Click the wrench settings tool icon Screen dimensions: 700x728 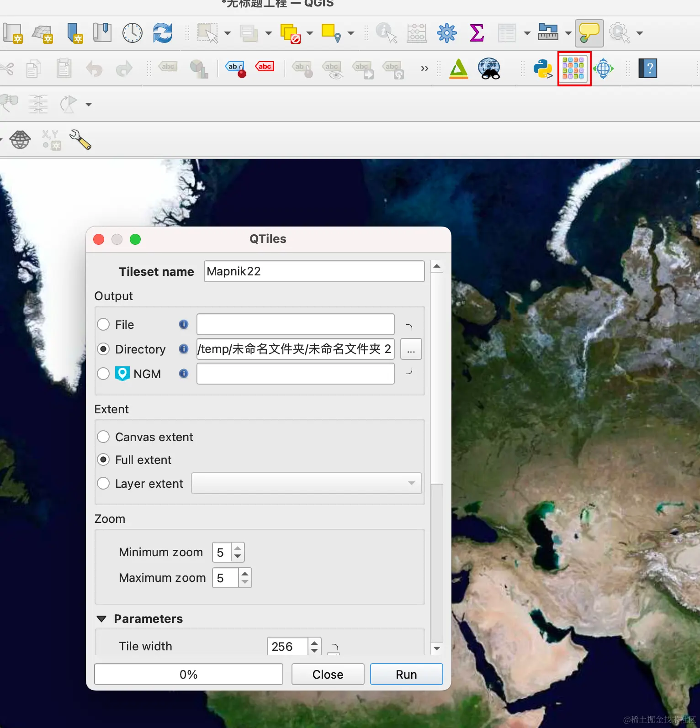[80, 140]
